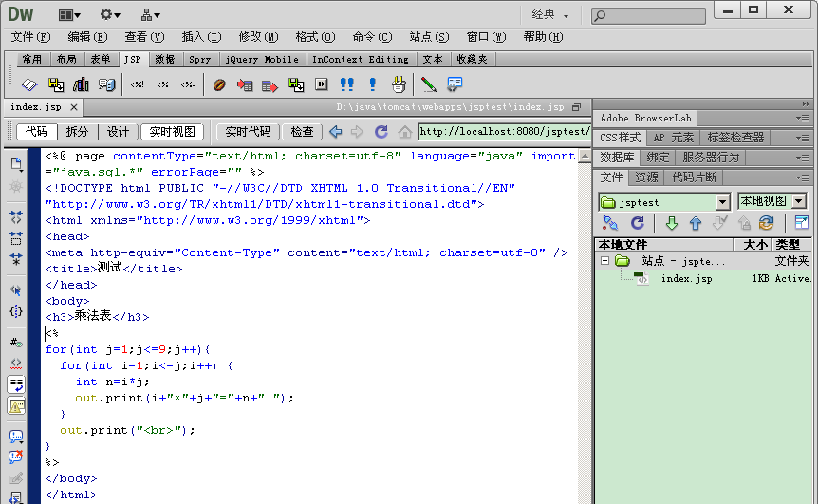This screenshot has height=504, width=818.
Task: Open the layout menu in the title bar
Action: point(69,15)
